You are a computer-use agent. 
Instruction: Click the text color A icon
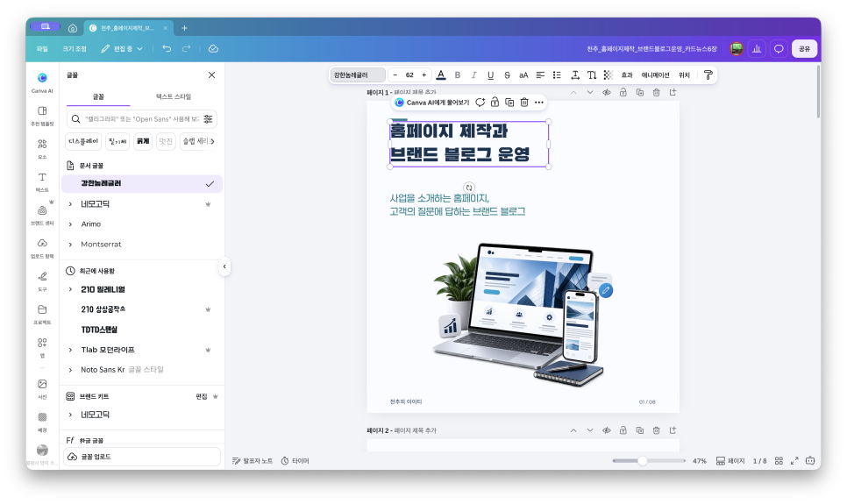(441, 75)
